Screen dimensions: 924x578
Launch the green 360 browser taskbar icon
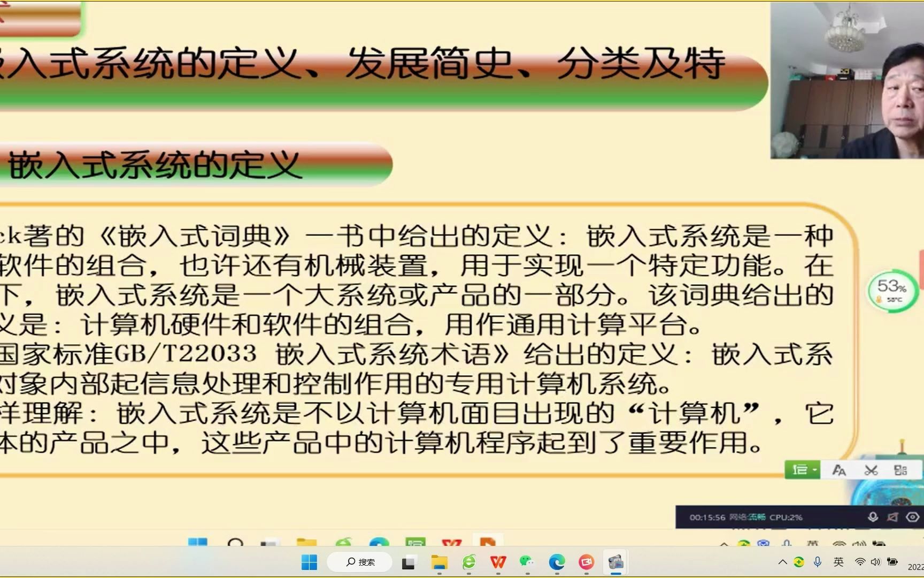click(469, 562)
